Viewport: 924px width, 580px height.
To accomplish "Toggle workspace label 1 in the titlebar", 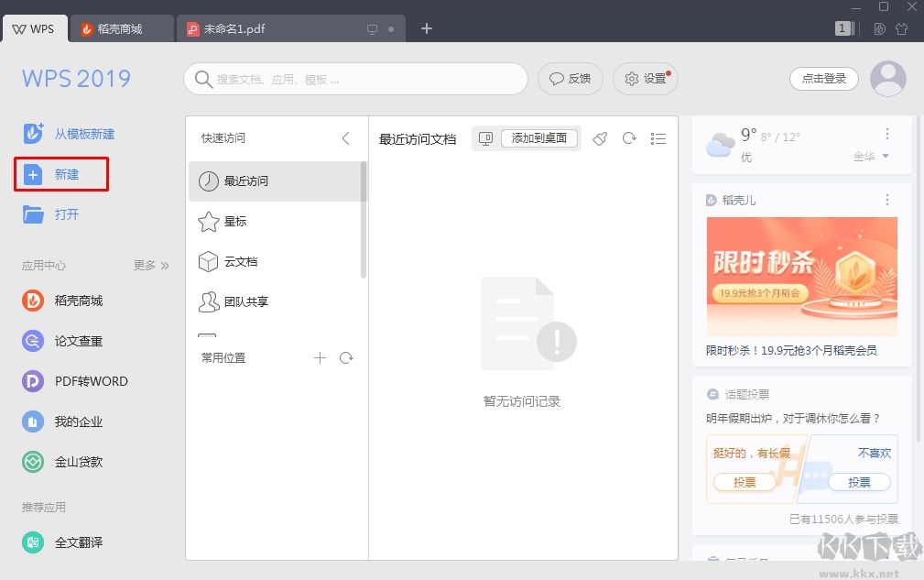I will 842,28.
